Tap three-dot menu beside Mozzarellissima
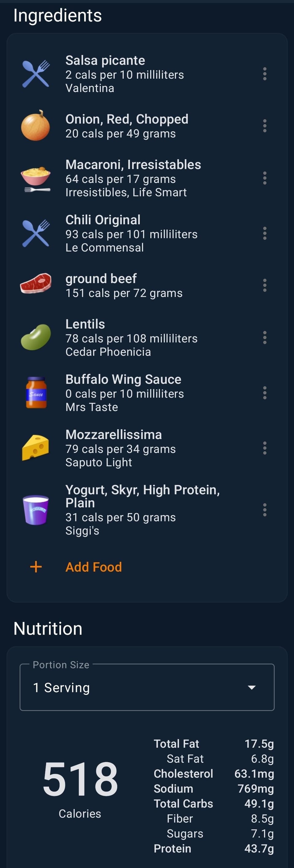The image size is (294, 868). [265, 448]
